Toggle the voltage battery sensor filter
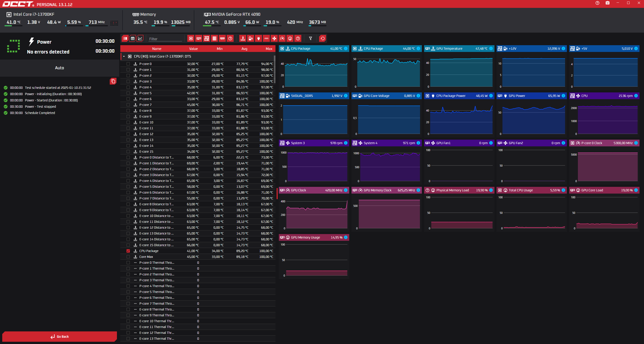The height and width of the screenshot is (344, 644). tap(250, 38)
